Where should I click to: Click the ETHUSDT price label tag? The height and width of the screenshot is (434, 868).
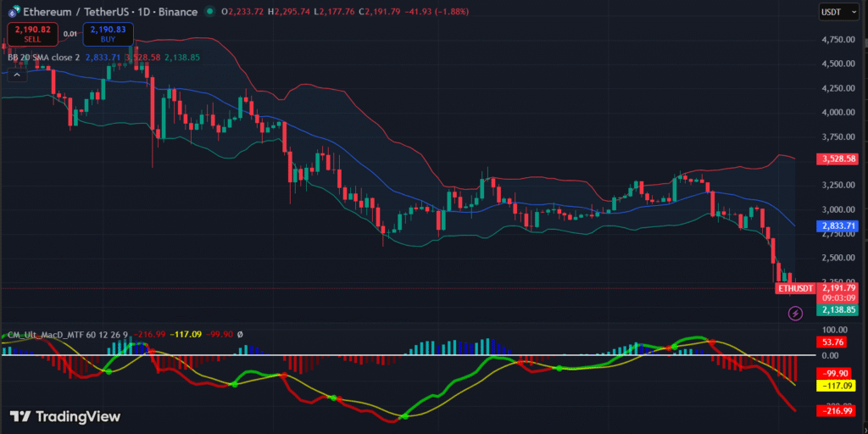(x=795, y=288)
